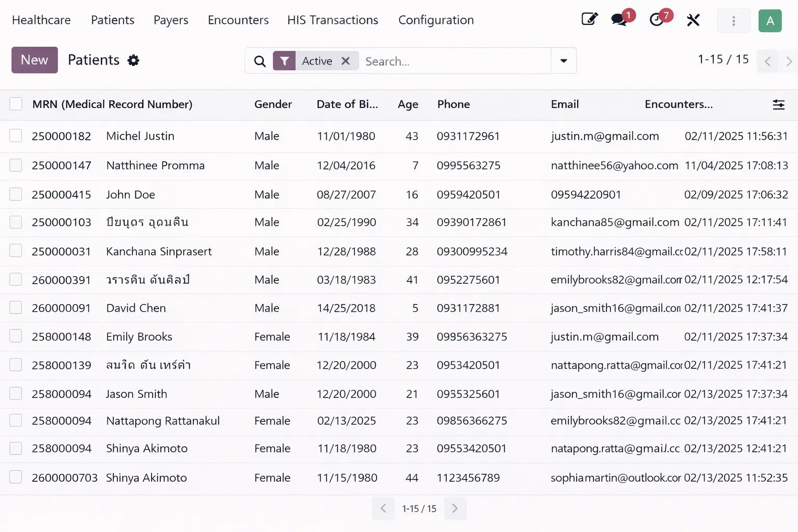The image size is (798, 532).
Task: Tick the checkbox for Michel Justin
Action: pyautogui.click(x=16, y=136)
